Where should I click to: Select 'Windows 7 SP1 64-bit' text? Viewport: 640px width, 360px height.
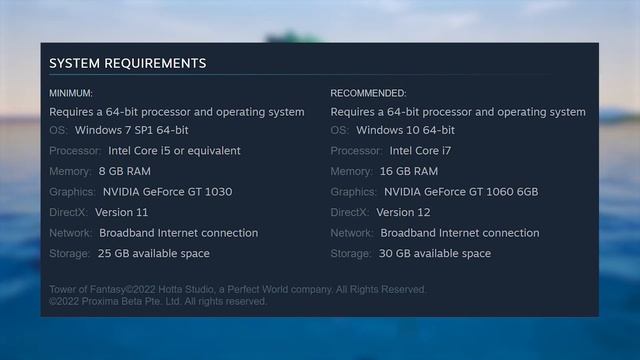[131, 130]
